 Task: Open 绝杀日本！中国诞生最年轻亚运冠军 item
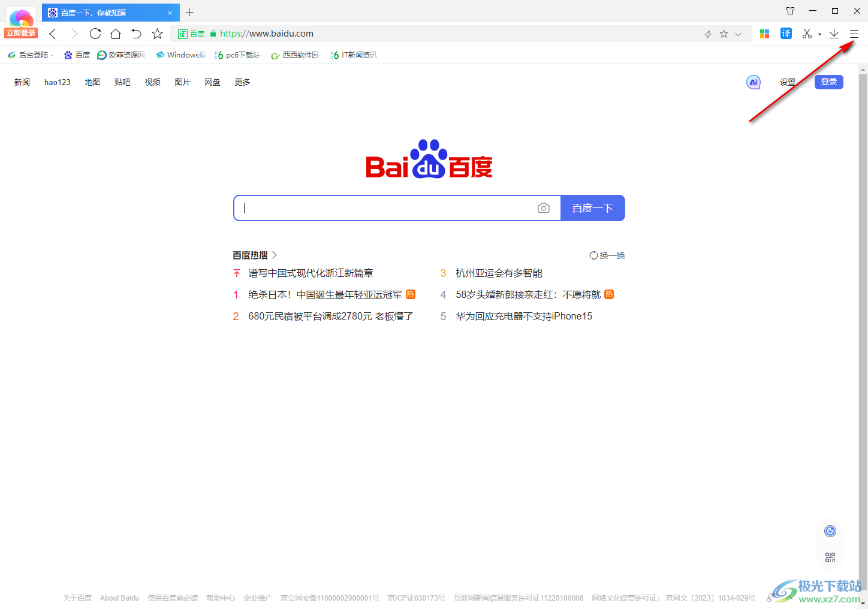coord(325,295)
